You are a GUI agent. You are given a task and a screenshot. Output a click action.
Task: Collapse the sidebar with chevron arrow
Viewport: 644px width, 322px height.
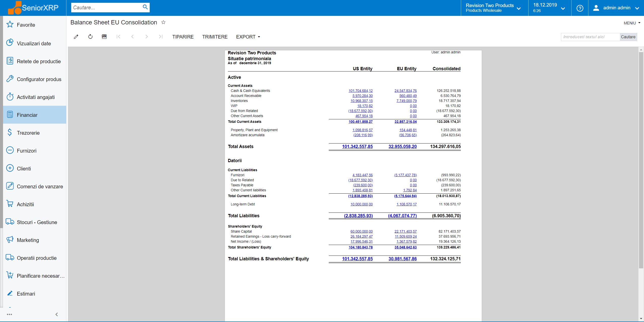coord(57,314)
